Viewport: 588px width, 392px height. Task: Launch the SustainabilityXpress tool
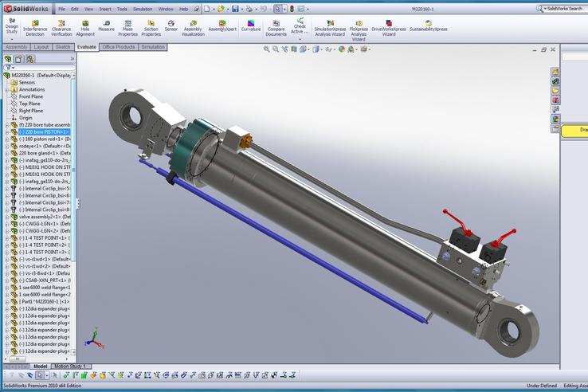(429, 28)
